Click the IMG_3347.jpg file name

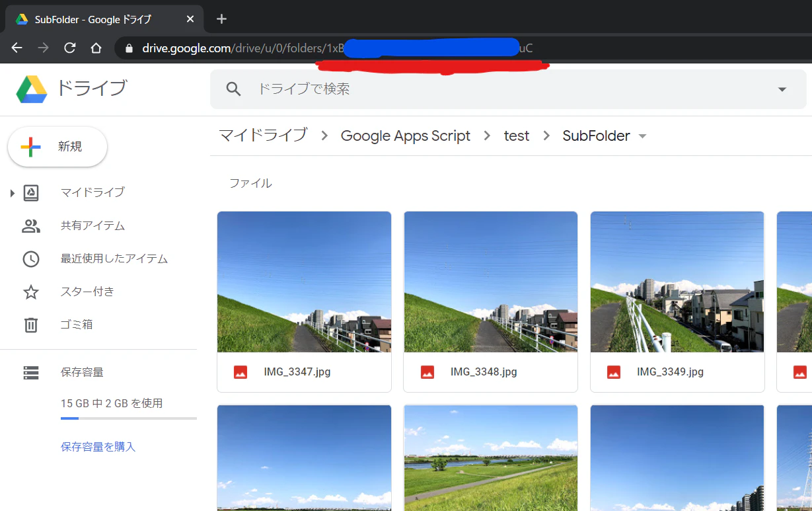[x=297, y=372]
